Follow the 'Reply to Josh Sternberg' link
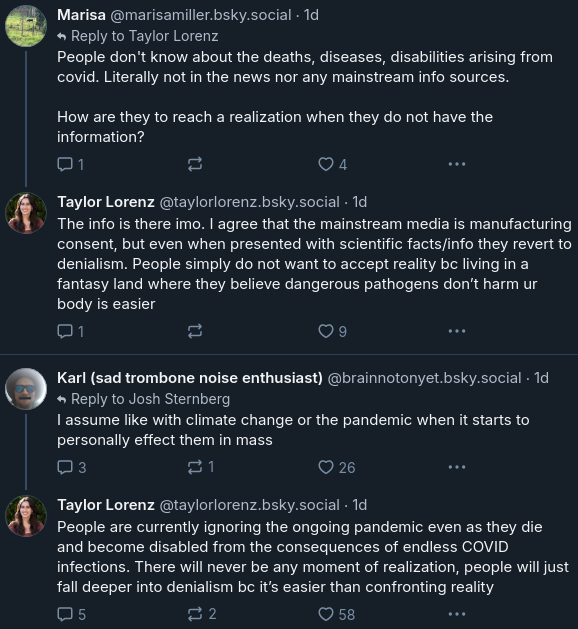The image size is (578, 629). coord(144,399)
